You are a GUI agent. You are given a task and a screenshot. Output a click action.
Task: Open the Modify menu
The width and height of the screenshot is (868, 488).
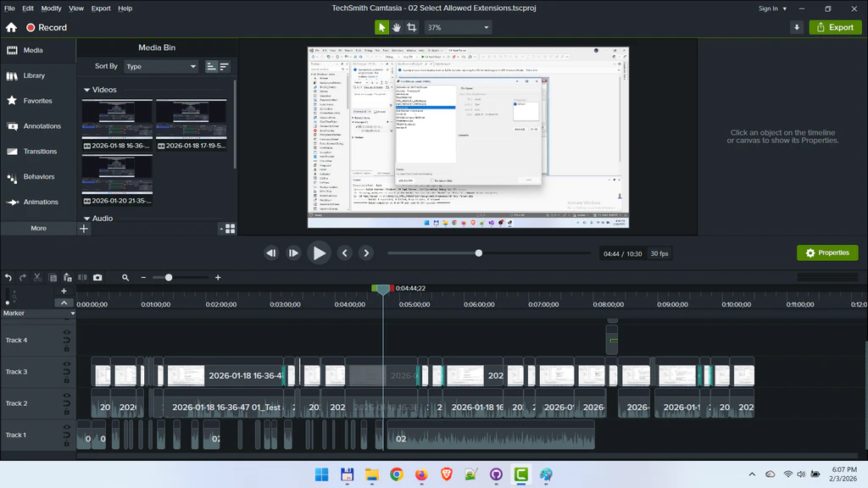click(x=51, y=8)
